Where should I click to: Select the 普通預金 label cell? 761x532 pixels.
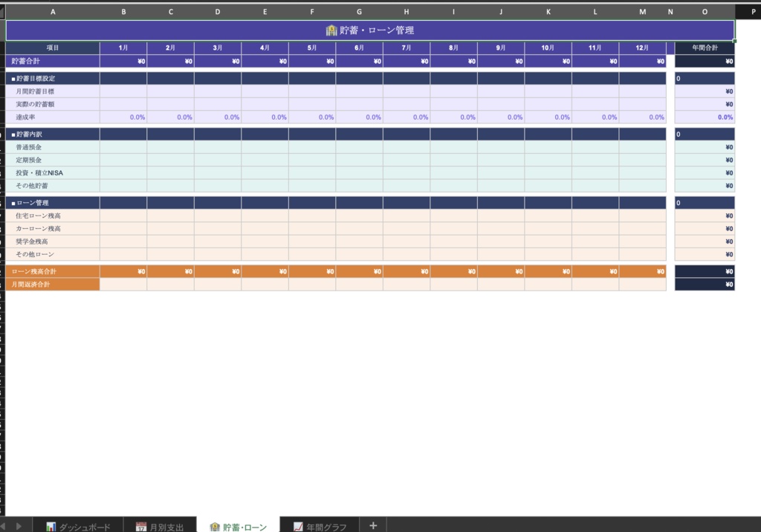coord(53,147)
